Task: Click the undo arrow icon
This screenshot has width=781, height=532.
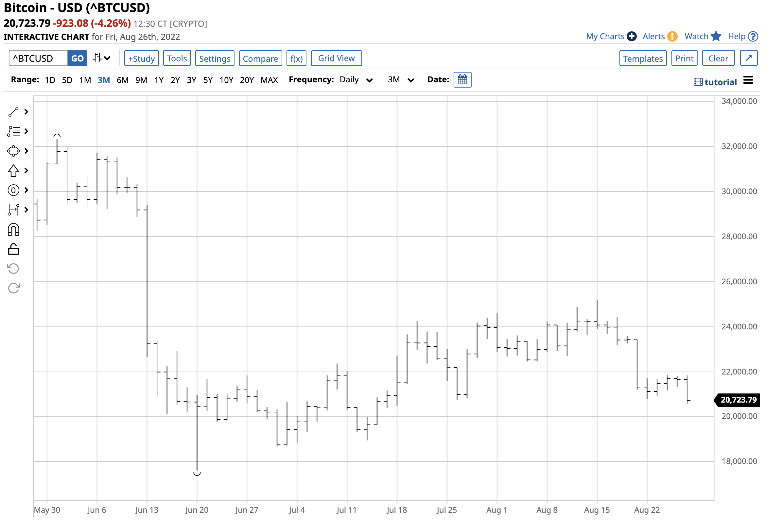Action: (13, 269)
